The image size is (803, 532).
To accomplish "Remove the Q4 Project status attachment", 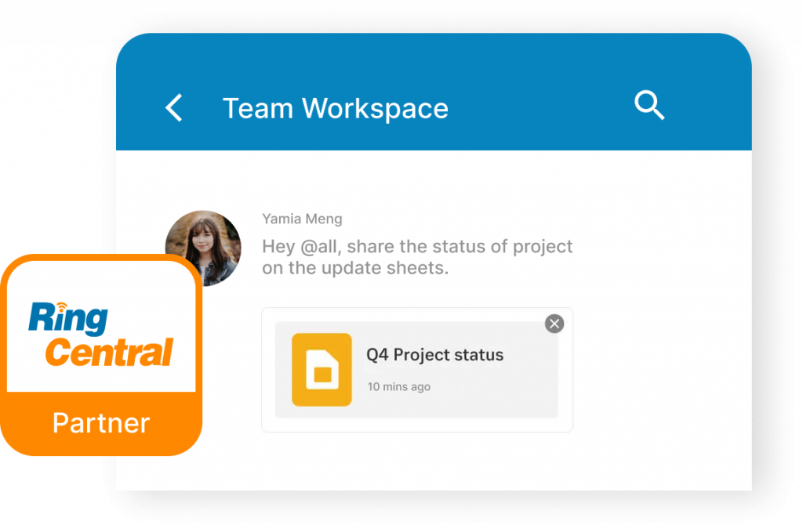I will point(554,324).
